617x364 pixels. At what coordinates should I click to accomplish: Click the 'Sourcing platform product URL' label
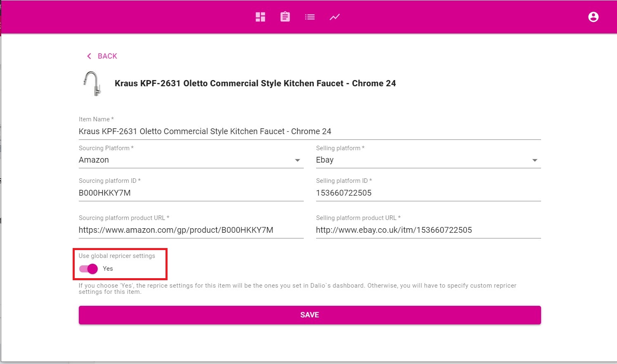point(124,218)
